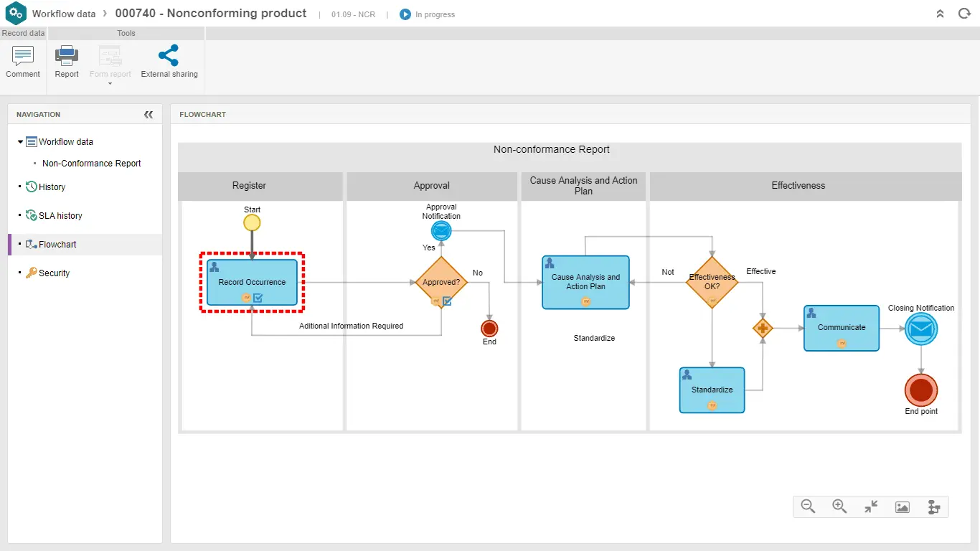The width and height of the screenshot is (980, 551).
Task: Open the History section
Action: coord(51,187)
